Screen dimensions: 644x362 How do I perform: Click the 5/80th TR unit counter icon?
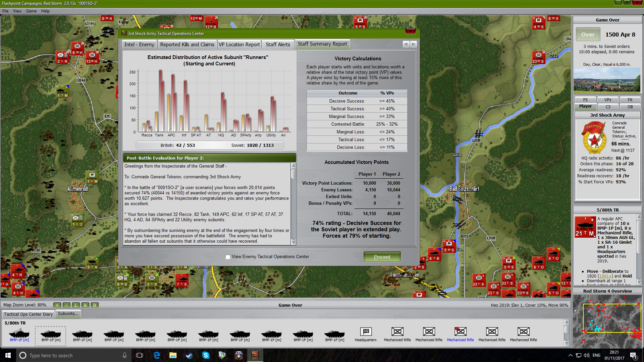[585, 227]
